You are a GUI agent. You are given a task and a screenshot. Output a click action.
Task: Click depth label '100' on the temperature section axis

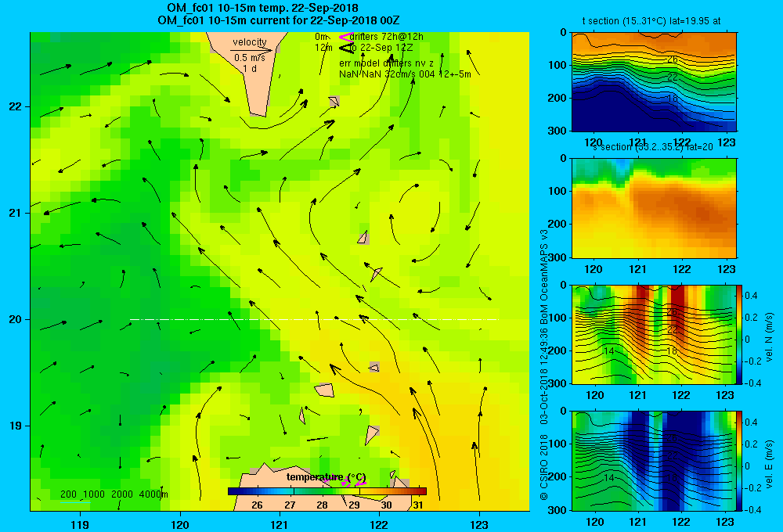pyautogui.click(x=557, y=65)
